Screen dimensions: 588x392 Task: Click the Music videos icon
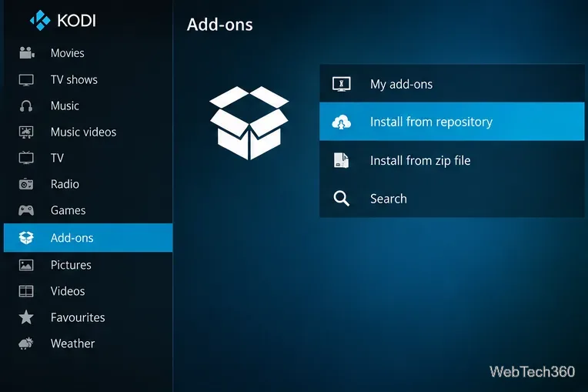(26, 132)
